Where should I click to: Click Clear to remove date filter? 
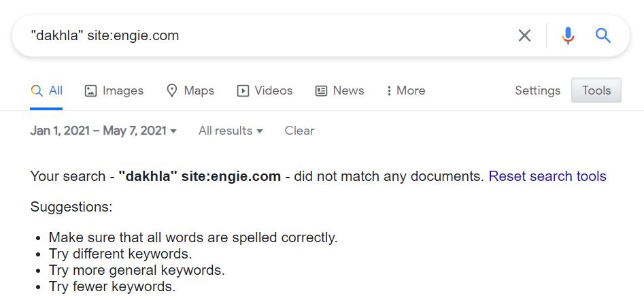(299, 131)
